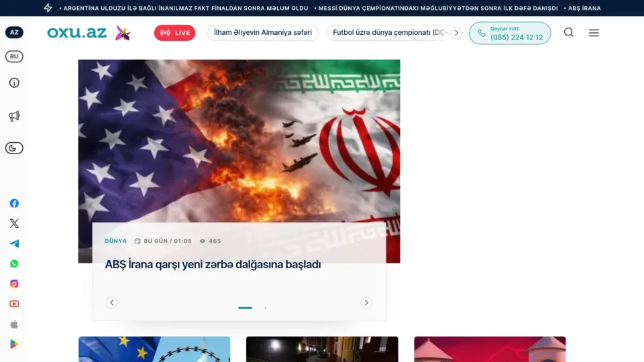This screenshot has width=644, height=362.
Task: Open the headline ABŞ İrana qarşı yeni zərbə
Action: coord(213,264)
